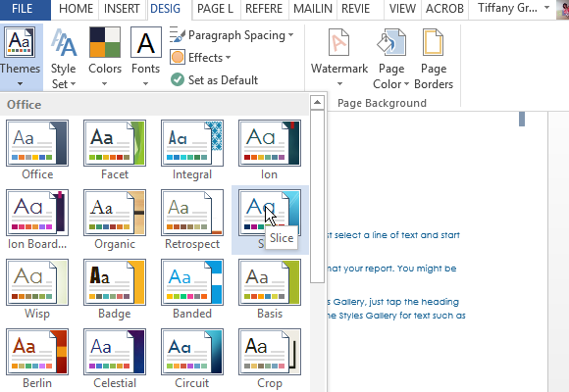This screenshot has width=569, height=392.
Task: Apply the Facet theme
Action: [x=115, y=150]
